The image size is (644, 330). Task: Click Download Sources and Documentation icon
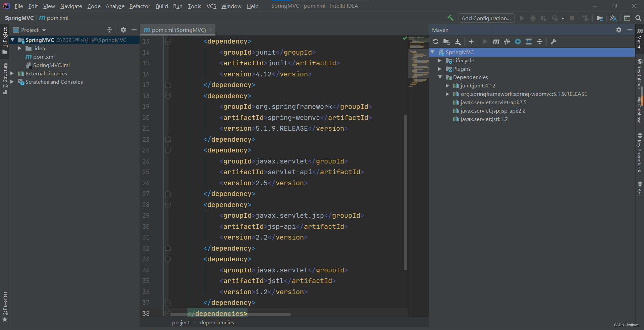[x=458, y=42]
